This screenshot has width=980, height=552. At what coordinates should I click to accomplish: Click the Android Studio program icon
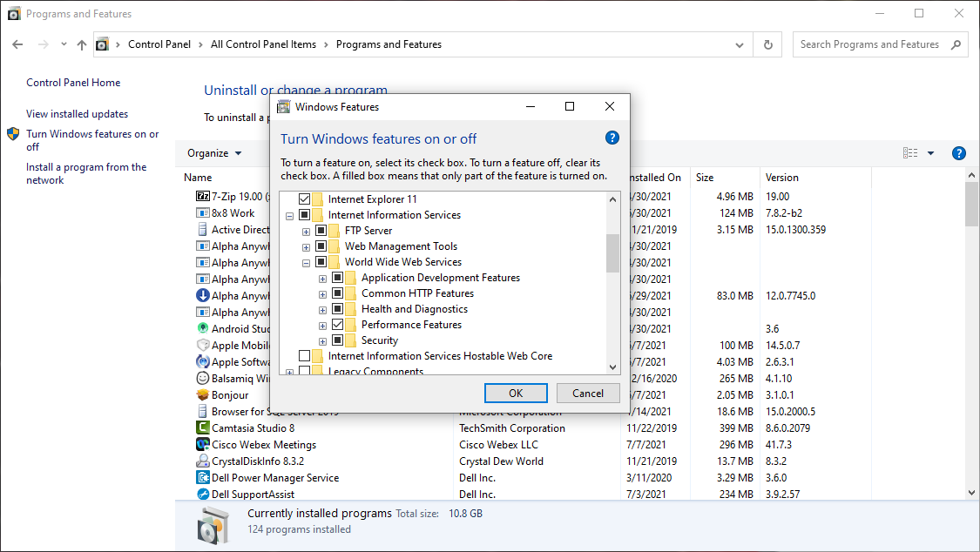point(202,329)
